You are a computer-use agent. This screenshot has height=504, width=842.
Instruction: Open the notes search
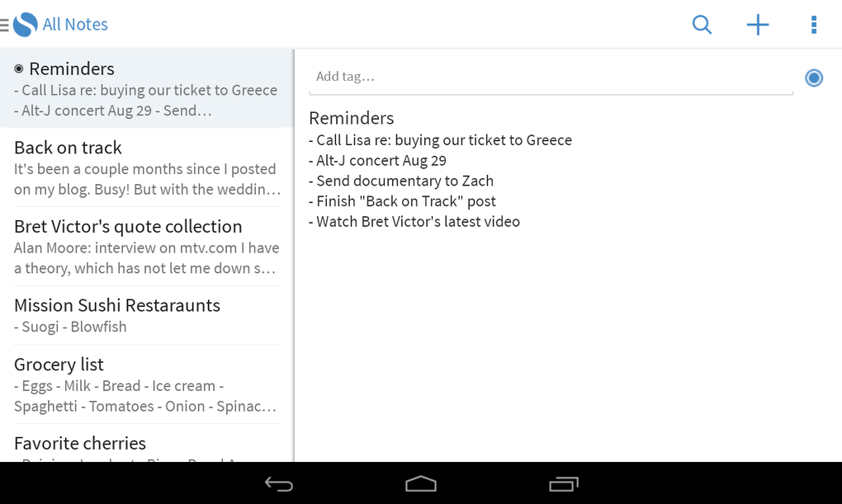701,24
